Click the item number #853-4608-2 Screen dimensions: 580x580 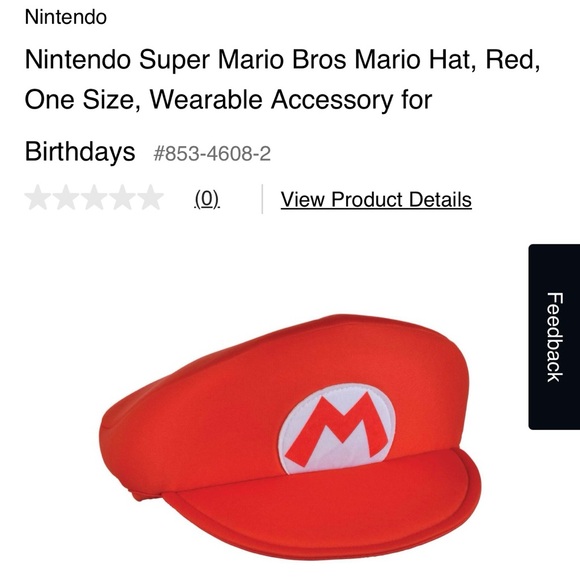pyautogui.click(x=212, y=153)
